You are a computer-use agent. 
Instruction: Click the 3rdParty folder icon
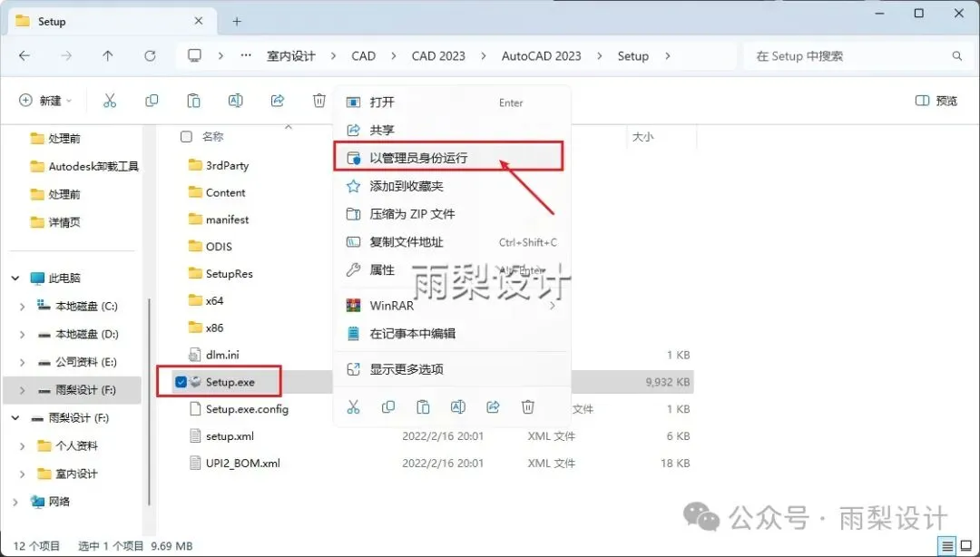pos(195,165)
